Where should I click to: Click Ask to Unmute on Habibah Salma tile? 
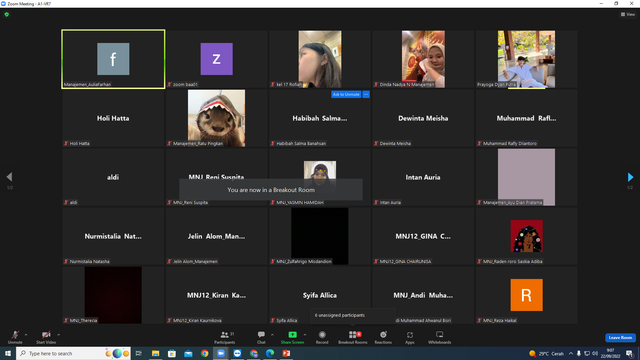click(x=346, y=94)
